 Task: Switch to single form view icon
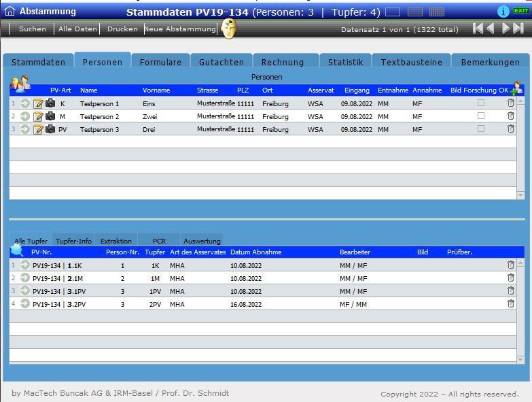(393, 12)
